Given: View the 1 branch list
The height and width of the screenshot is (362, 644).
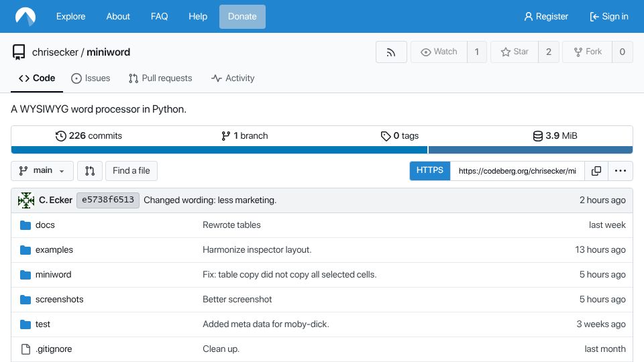Looking at the screenshot, I should [244, 136].
